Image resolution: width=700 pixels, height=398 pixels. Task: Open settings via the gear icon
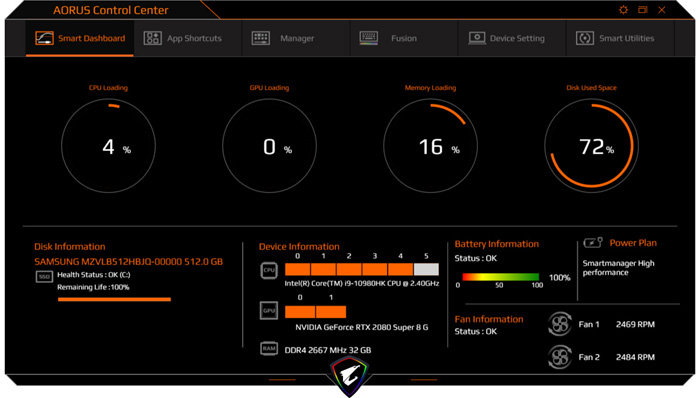coord(624,10)
